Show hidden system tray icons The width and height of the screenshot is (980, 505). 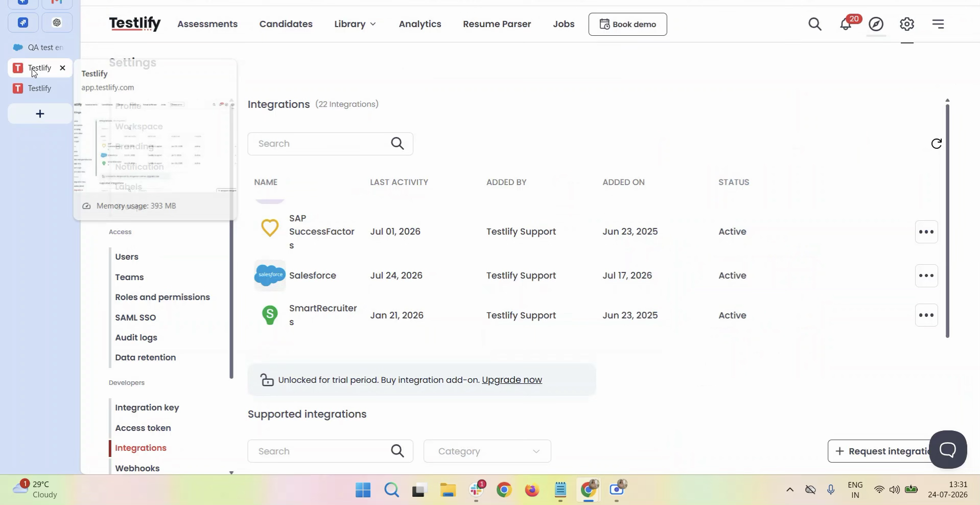point(789,490)
